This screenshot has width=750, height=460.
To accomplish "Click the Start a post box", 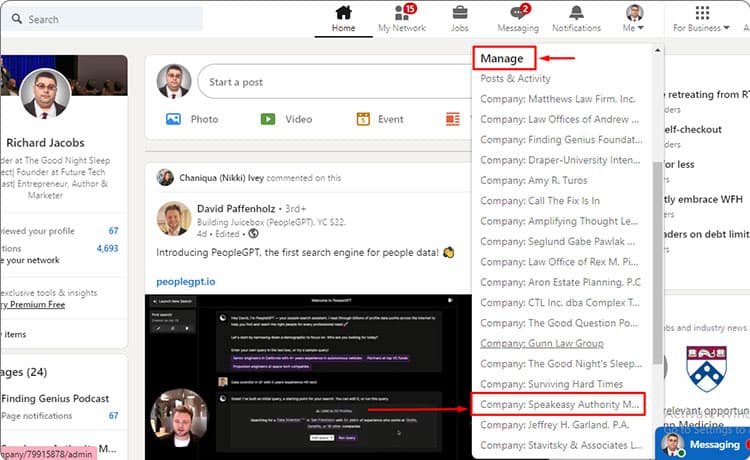I will coord(335,82).
